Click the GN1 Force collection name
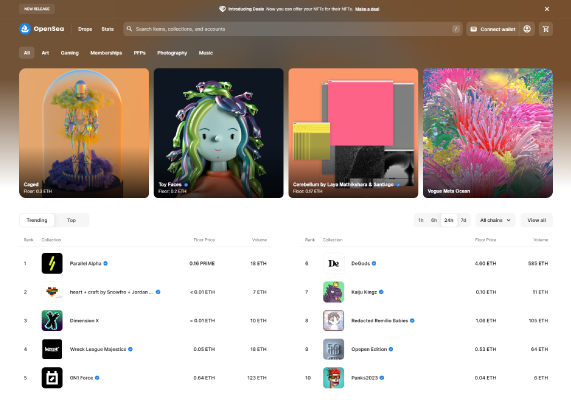 click(x=81, y=378)
